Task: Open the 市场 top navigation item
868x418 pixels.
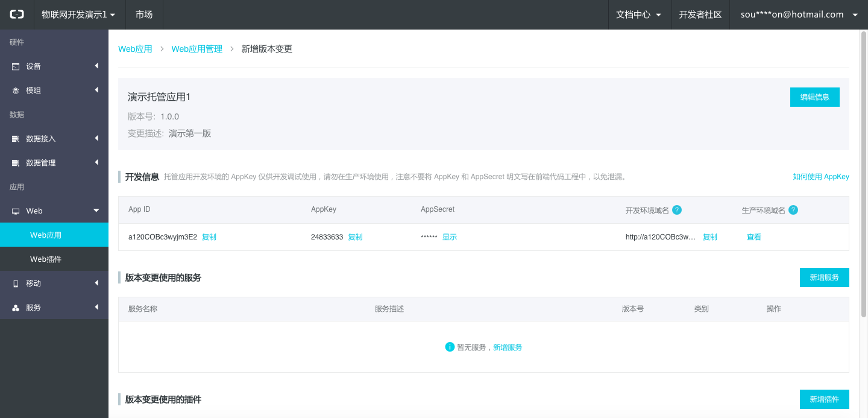Action: pyautogui.click(x=144, y=14)
